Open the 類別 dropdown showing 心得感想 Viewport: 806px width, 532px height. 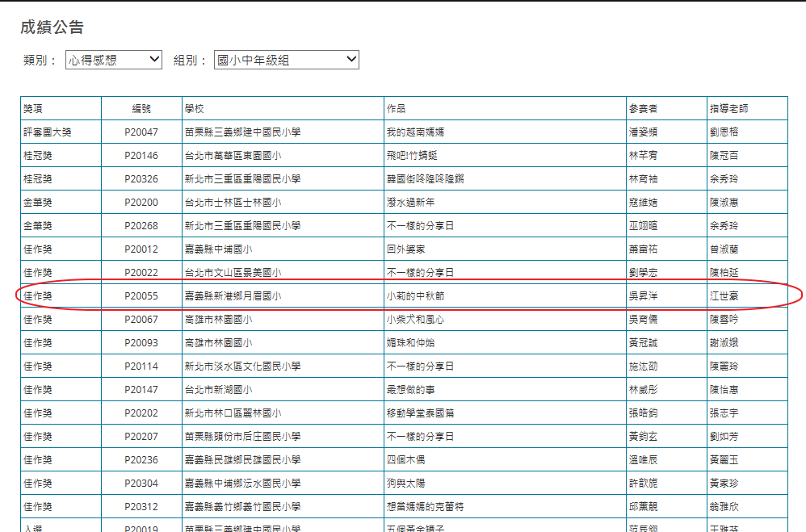pyautogui.click(x=114, y=60)
